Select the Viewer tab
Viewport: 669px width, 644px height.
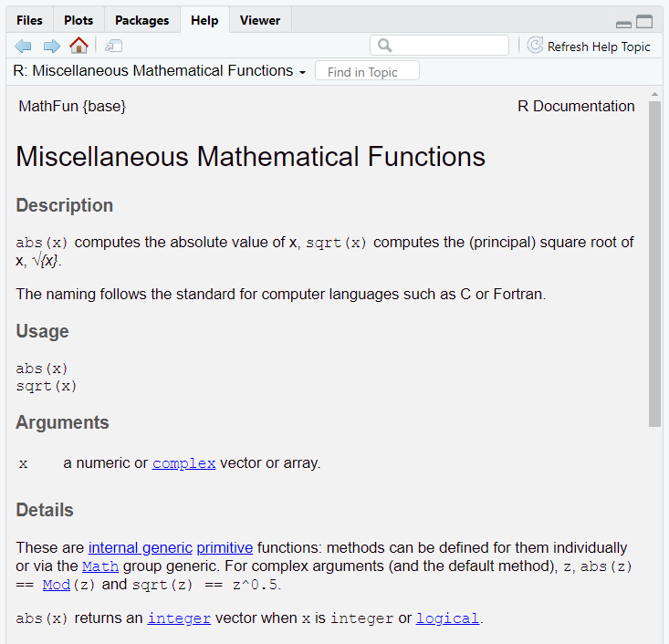click(260, 20)
